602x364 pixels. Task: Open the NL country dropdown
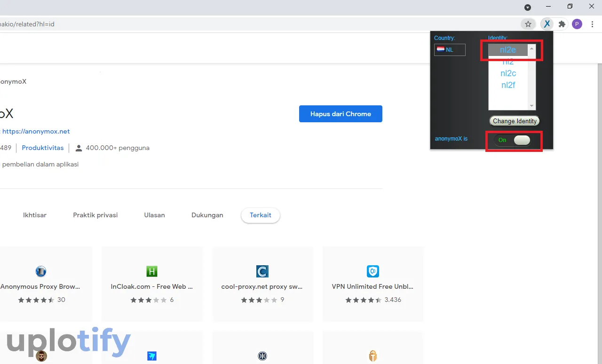tap(450, 49)
